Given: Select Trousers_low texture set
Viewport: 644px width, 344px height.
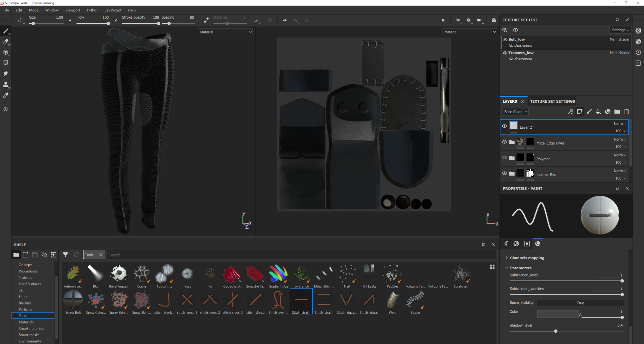Looking at the screenshot, I should 566,55.
